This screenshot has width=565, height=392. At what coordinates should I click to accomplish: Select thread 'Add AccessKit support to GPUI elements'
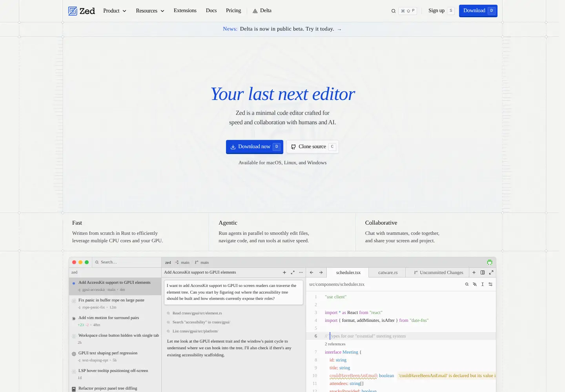tap(115, 286)
